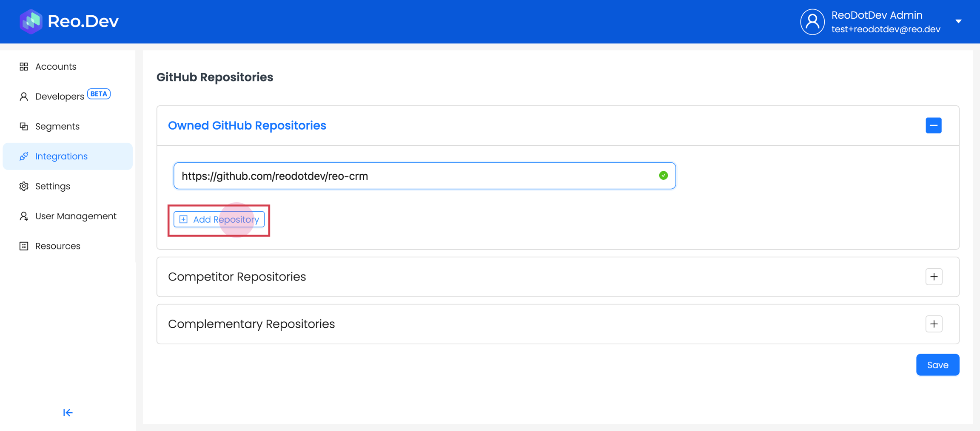The height and width of the screenshot is (431, 980).
Task: Click the Developers person icon
Action: click(x=24, y=96)
